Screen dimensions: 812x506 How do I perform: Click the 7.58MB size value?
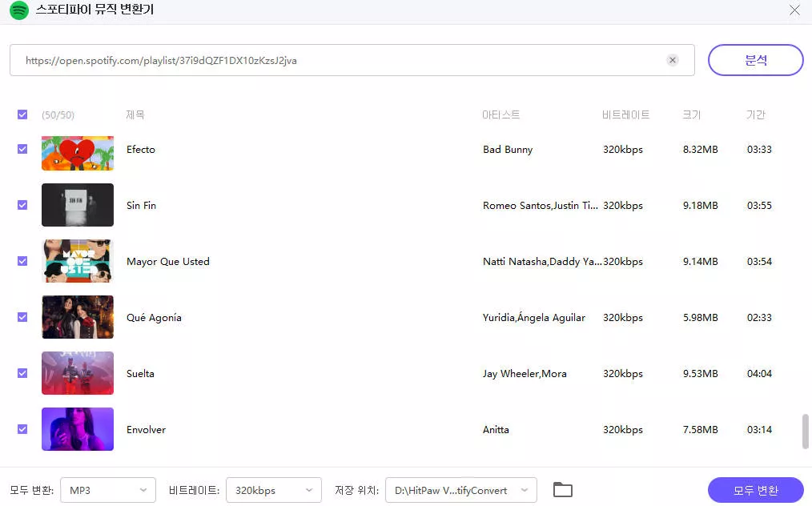700,429
